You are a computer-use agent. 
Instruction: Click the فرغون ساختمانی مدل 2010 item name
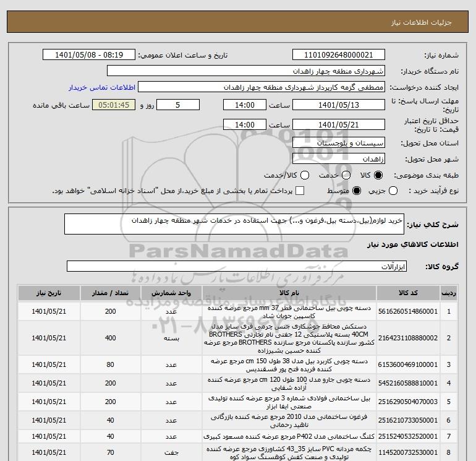289,421
